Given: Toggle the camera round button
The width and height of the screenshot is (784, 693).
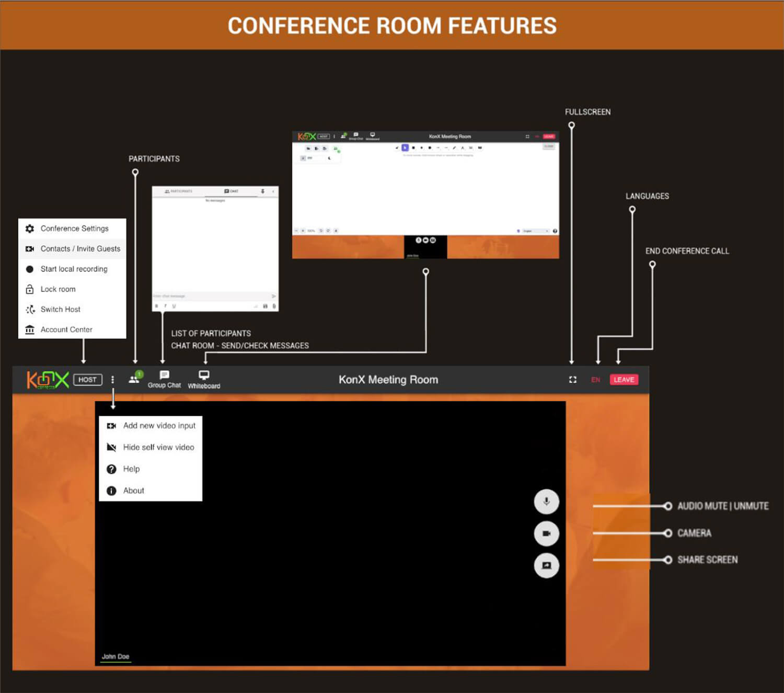Looking at the screenshot, I should (546, 533).
